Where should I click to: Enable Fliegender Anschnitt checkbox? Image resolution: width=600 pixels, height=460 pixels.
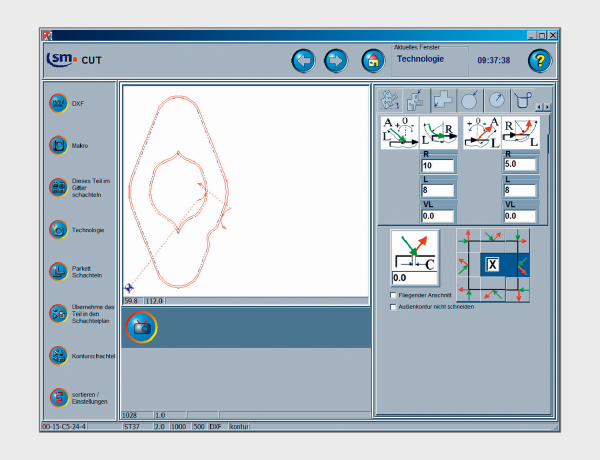(392, 296)
